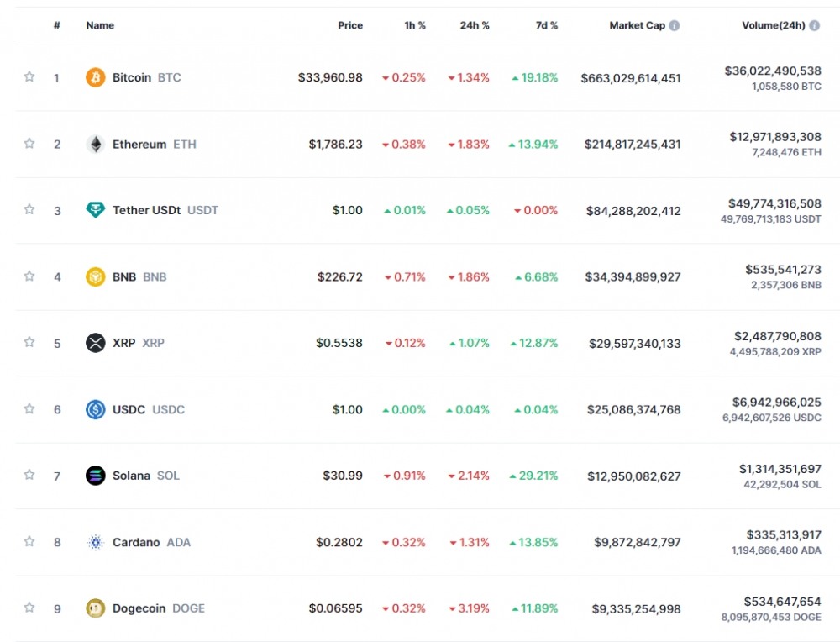The image size is (840, 642).
Task: Click the Cardano logo icon
Action: click(96, 542)
